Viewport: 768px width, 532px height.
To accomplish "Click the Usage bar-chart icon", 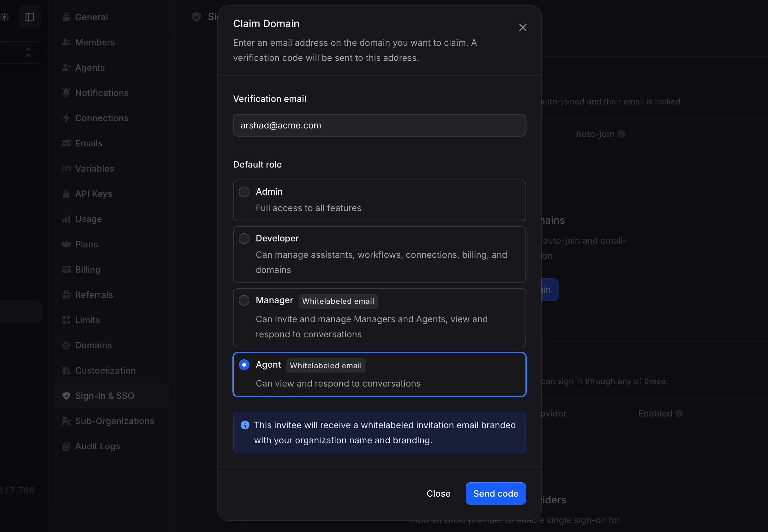I will [x=66, y=219].
